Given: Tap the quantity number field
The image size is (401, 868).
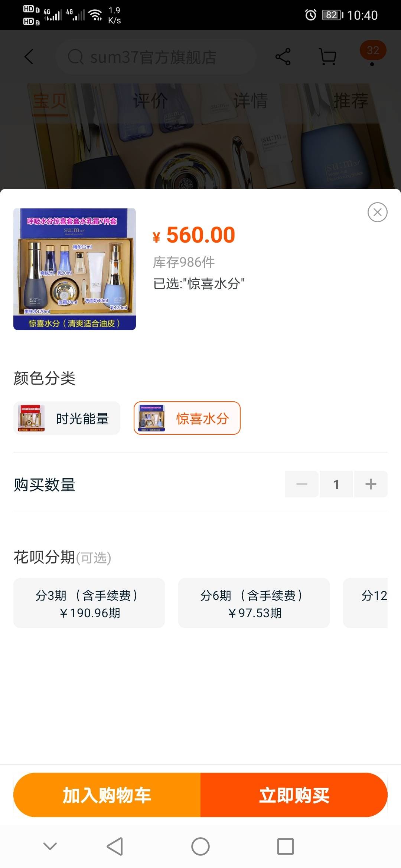Looking at the screenshot, I should point(336,484).
